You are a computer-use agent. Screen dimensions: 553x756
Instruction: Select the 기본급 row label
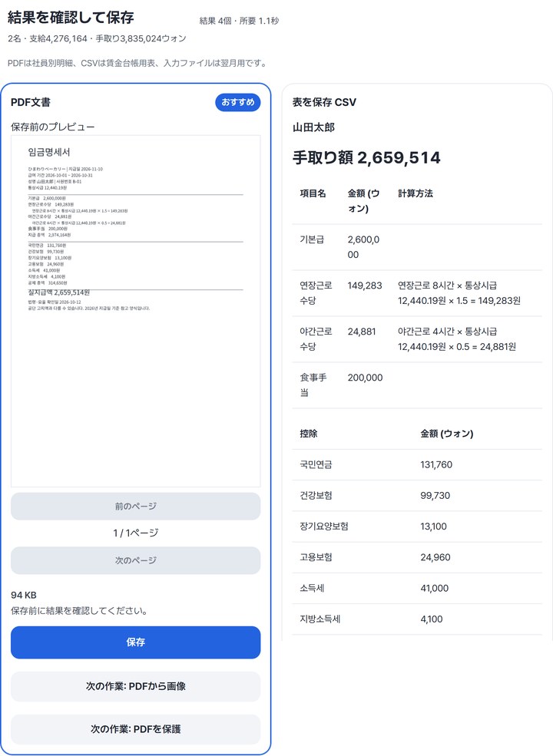tap(312, 239)
